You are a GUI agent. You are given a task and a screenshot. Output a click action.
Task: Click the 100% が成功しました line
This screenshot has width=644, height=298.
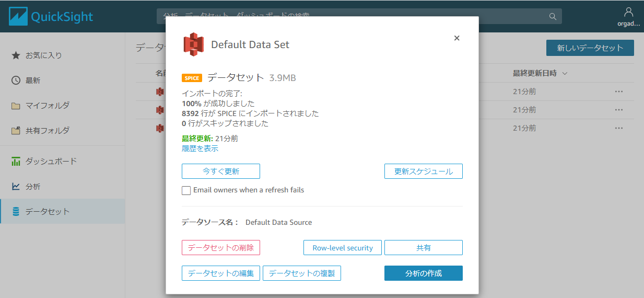click(x=218, y=104)
